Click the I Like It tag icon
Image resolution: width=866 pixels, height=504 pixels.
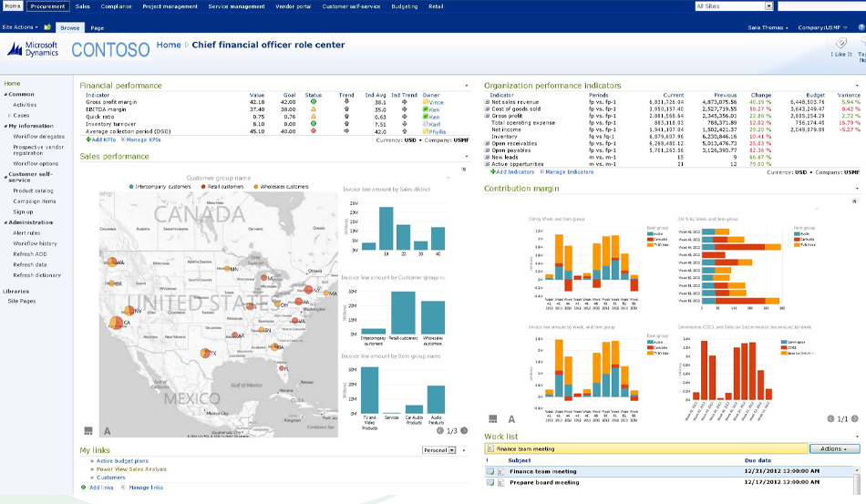pyautogui.click(x=841, y=44)
